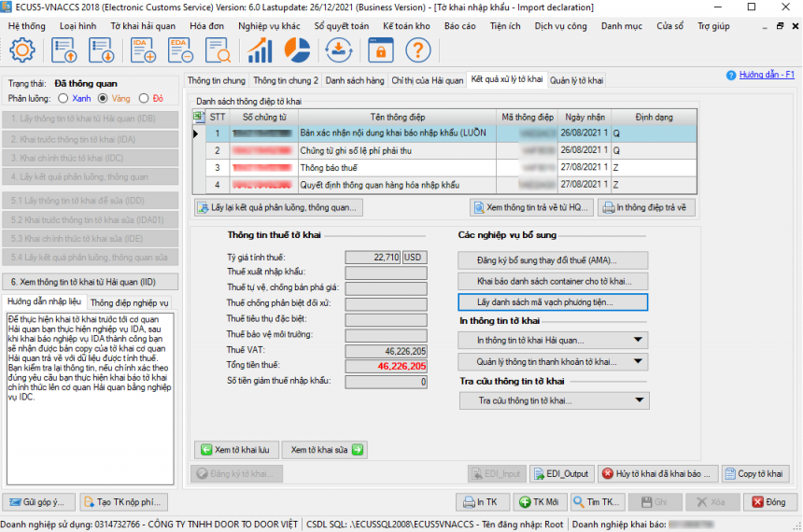Screen dimensions: 803x532
Task: Click 'Hủy tờ khai đã khai báo' button
Action: [x=657, y=473]
